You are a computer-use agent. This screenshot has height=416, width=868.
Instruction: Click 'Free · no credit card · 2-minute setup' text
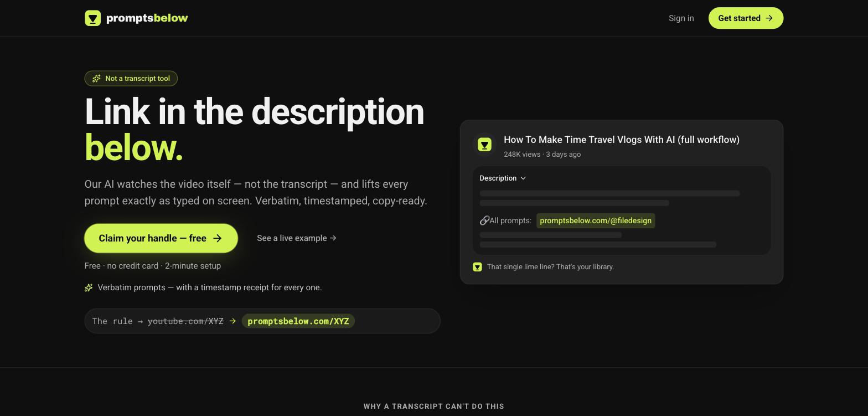[153, 266]
